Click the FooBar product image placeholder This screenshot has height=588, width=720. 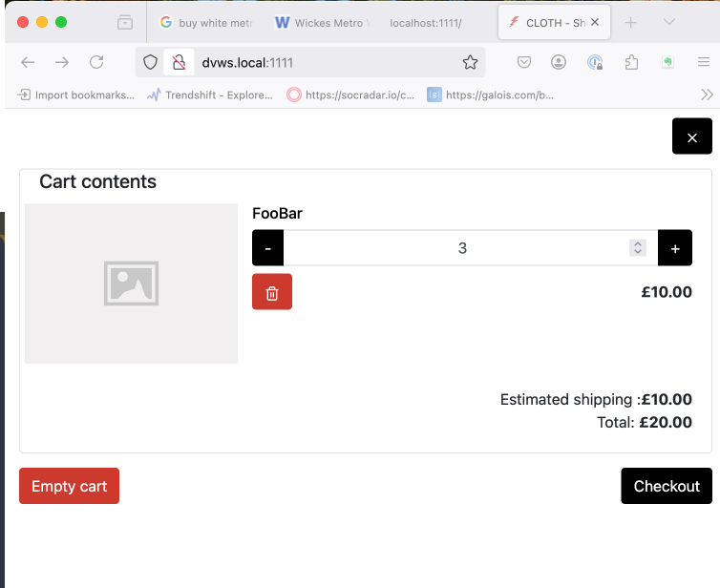tap(131, 283)
